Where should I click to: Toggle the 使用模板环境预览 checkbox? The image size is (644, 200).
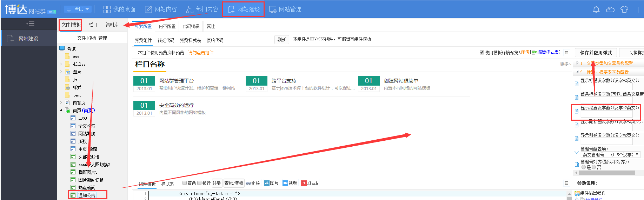point(482,53)
